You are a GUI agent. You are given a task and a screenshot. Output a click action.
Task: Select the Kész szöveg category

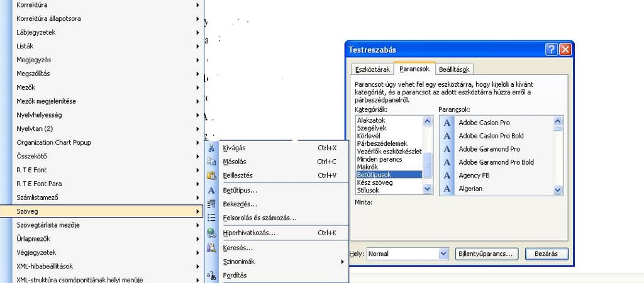click(374, 182)
